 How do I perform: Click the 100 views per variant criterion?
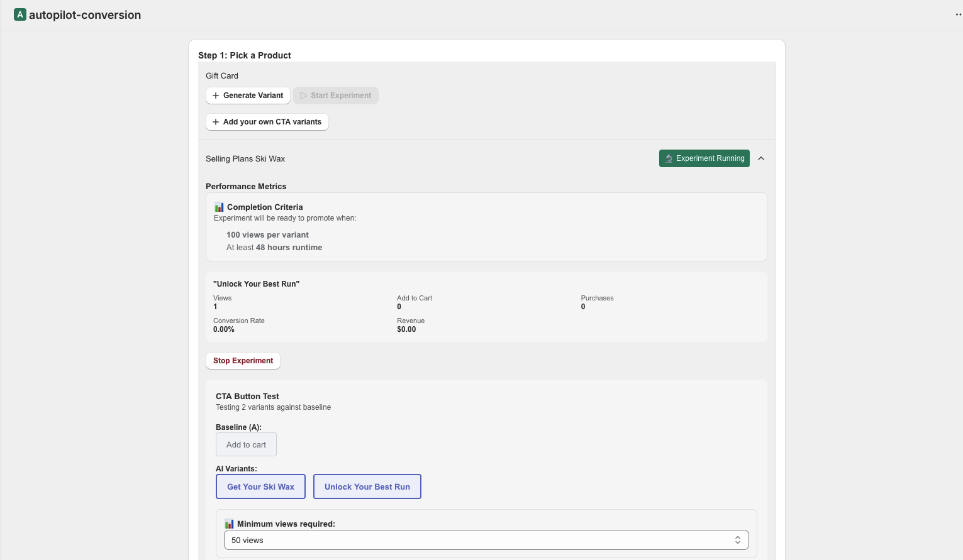point(267,234)
